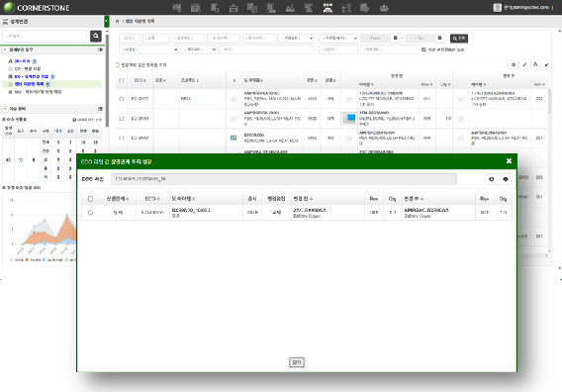The image size is (562, 392).
Task: Click the expand arrow icon above the results table
Action: [x=546, y=64]
